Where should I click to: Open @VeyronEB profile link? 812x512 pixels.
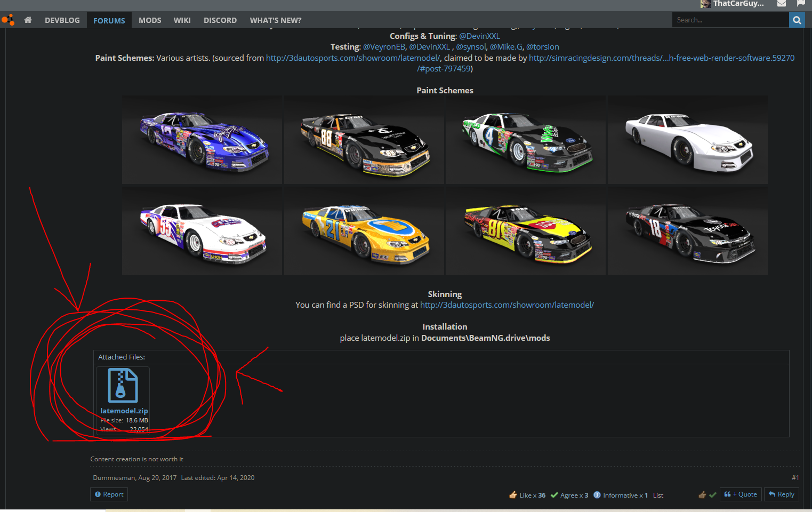pyautogui.click(x=384, y=47)
